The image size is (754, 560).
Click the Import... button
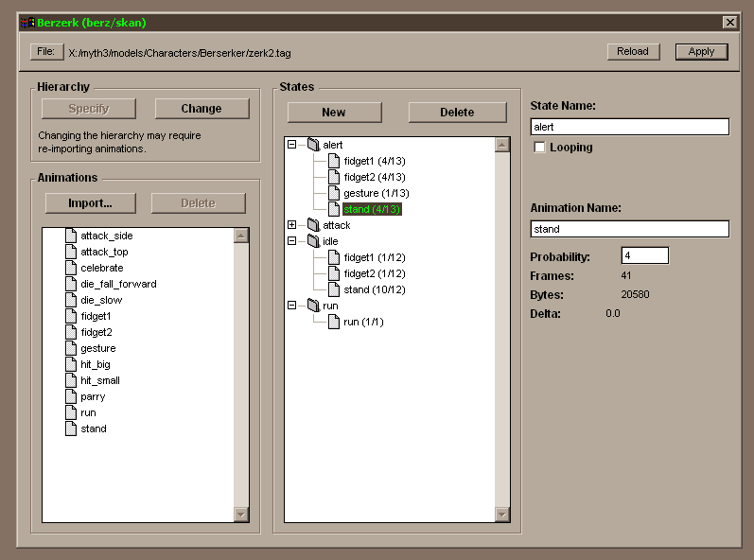pyautogui.click(x=90, y=203)
